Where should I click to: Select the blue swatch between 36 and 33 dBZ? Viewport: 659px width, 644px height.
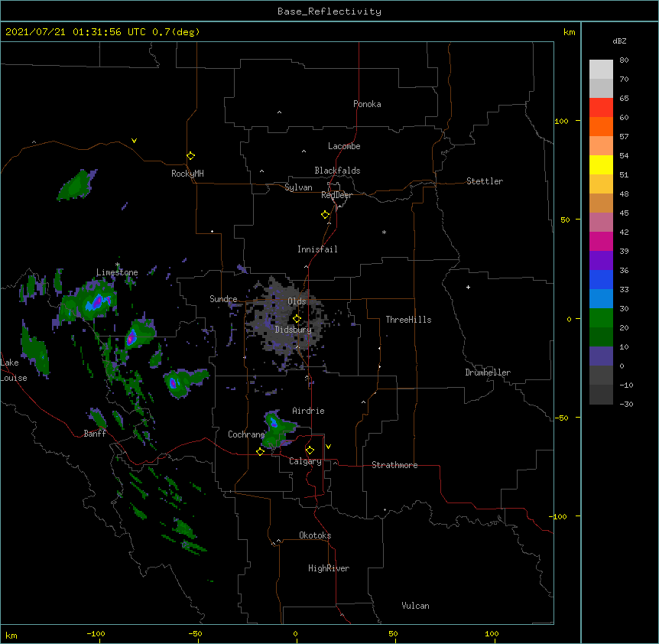coord(601,280)
